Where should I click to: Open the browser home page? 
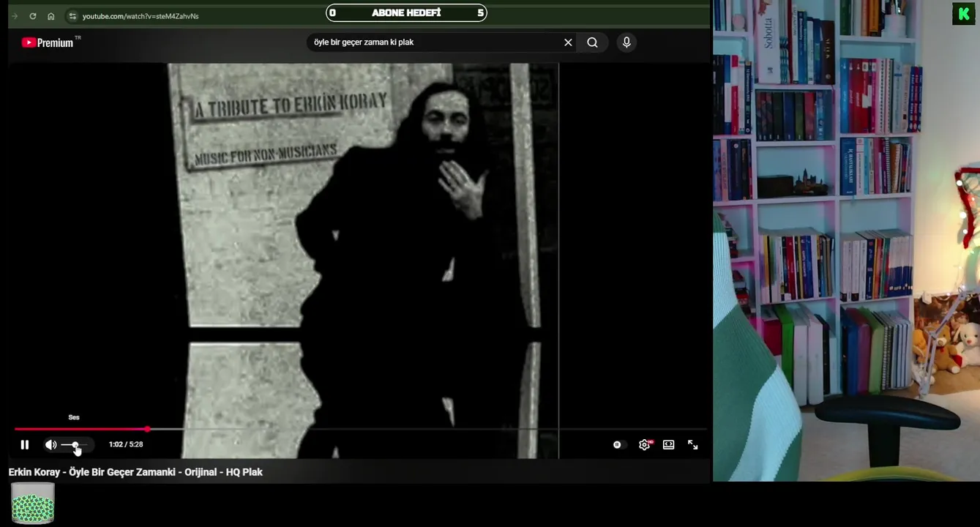click(x=51, y=16)
